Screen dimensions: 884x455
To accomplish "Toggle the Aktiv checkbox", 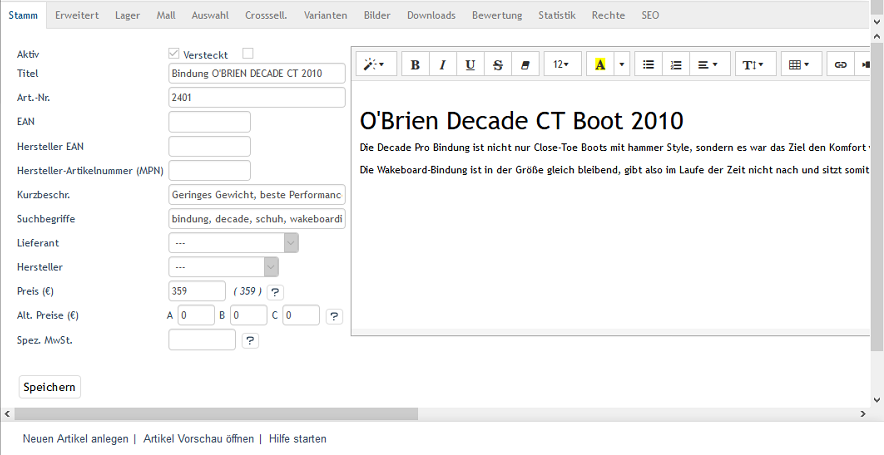I will pos(175,54).
